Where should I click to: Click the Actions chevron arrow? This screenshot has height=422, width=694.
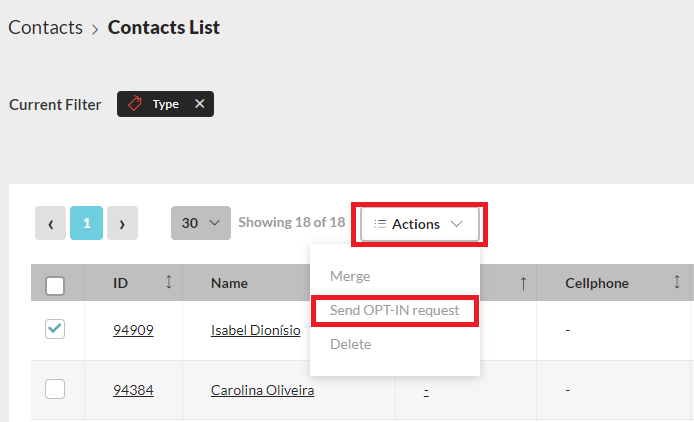pos(457,224)
